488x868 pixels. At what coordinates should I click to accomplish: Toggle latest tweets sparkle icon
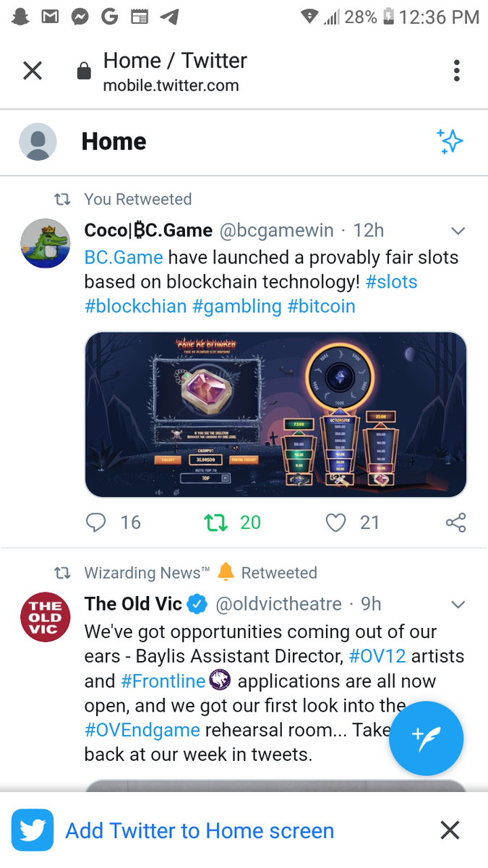click(x=450, y=141)
